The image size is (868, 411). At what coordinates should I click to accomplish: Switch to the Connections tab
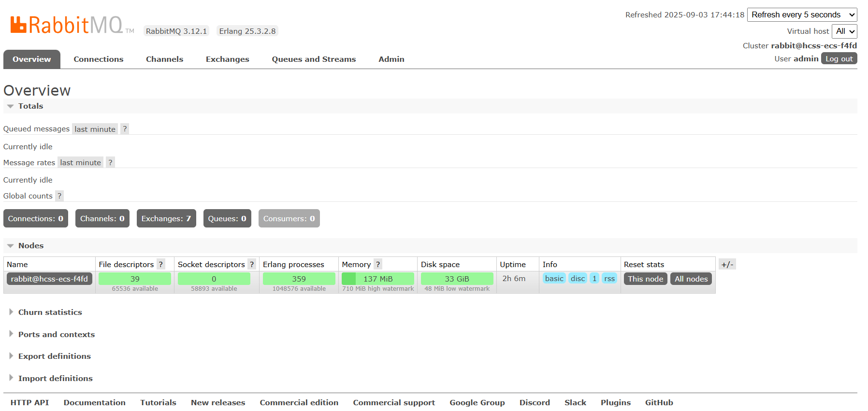(99, 59)
